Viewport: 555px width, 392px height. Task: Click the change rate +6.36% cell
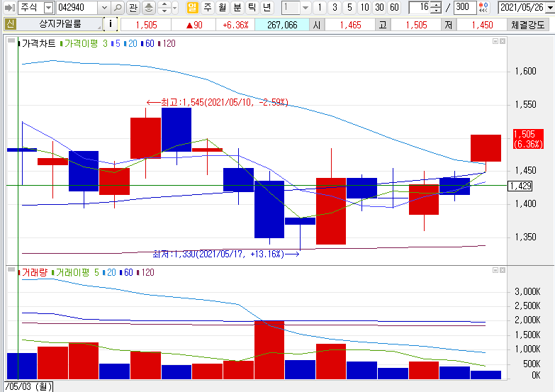[x=235, y=25]
